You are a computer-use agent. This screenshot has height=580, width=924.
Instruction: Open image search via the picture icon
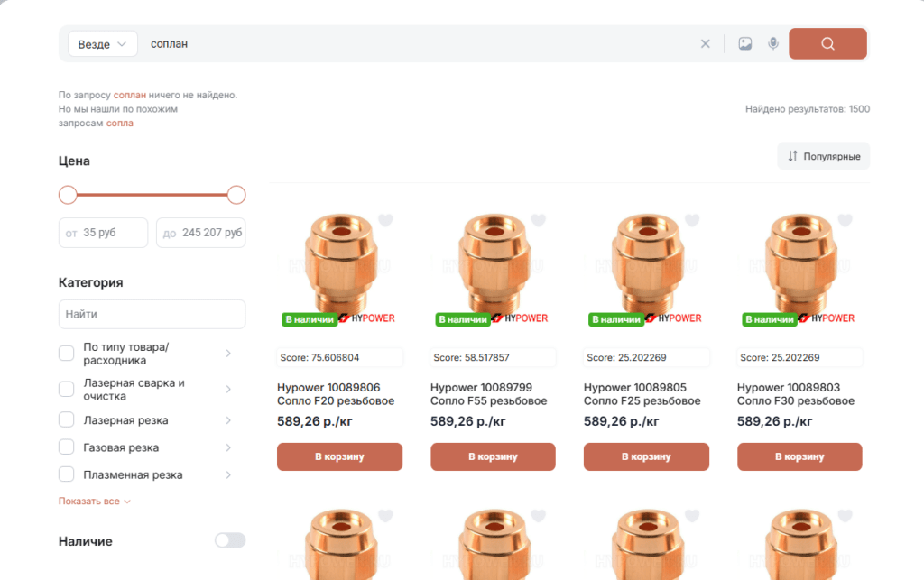point(744,43)
